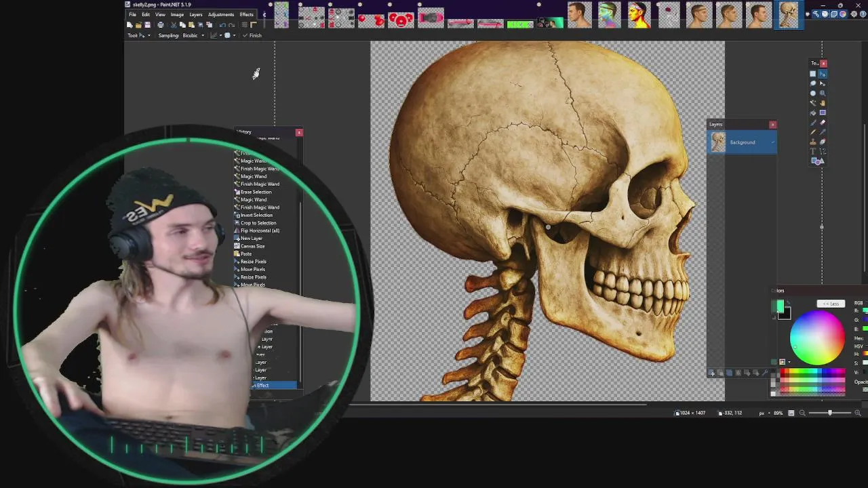Viewport: 868px width, 488px height.
Task: Select the Clone Stamp tool
Action: (812, 142)
